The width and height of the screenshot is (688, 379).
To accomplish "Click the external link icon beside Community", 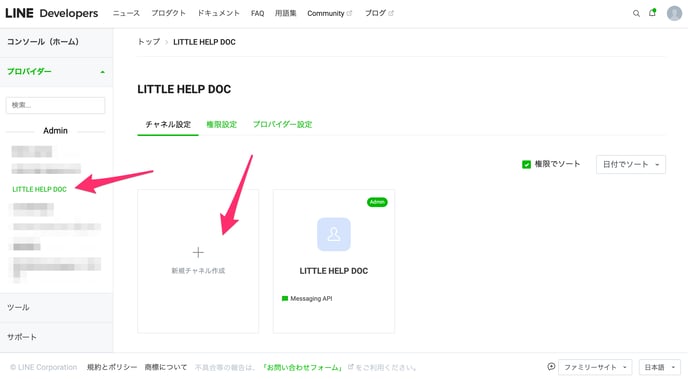I will pyautogui.click(x=350, y=13).
